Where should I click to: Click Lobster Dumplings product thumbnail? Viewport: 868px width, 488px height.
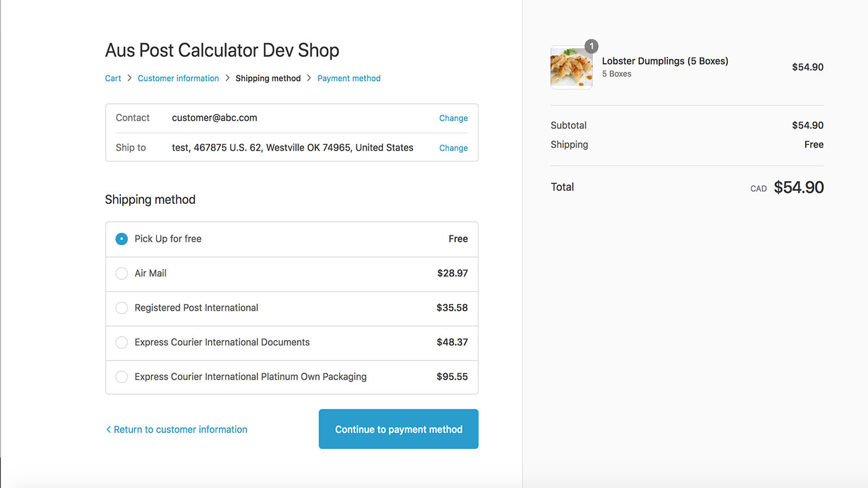pyautogui.click(x=571, y=68)
